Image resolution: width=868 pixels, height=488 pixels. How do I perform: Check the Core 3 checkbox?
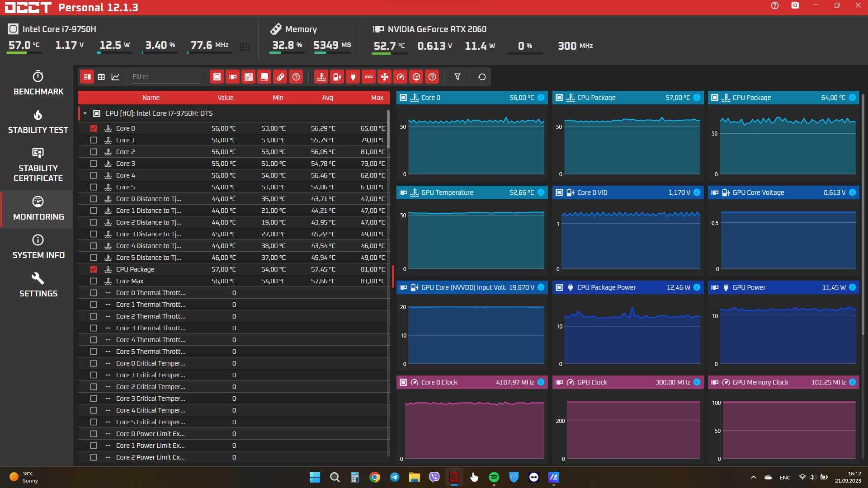[94, 164]
